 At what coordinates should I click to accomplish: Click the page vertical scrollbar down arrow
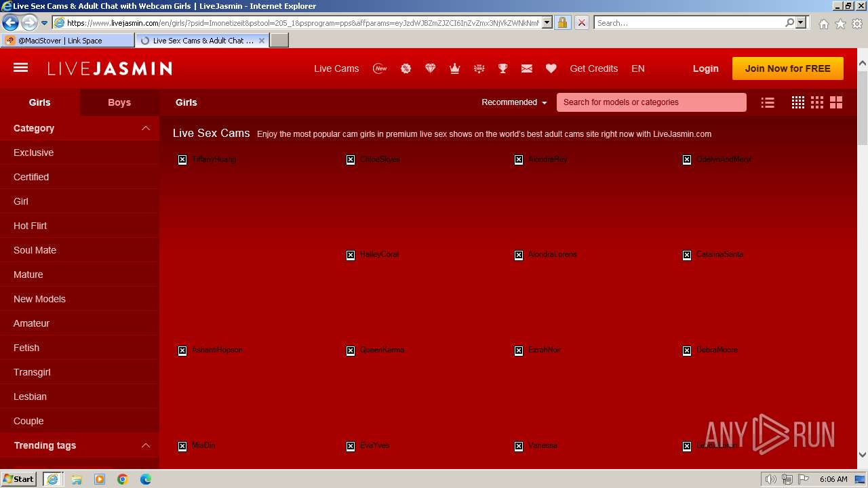[863, 455]
